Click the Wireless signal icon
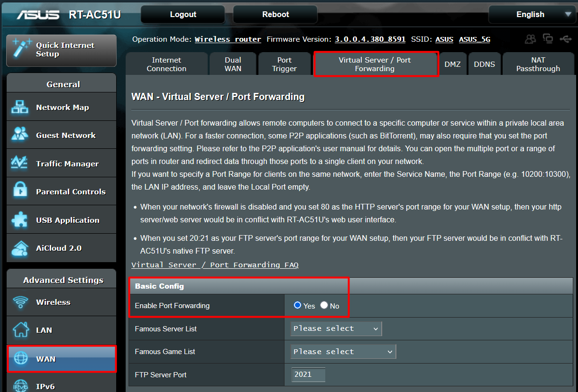The image size is (578, 392). pos(20,302)
